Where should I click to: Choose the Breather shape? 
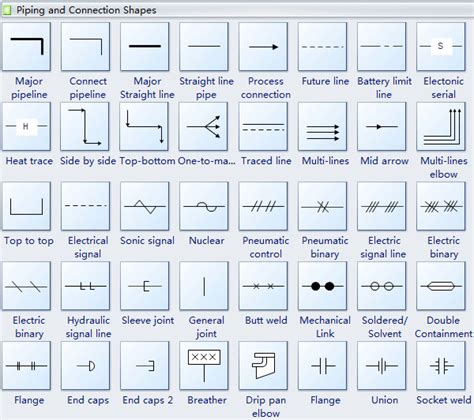[x=204, y=366]
